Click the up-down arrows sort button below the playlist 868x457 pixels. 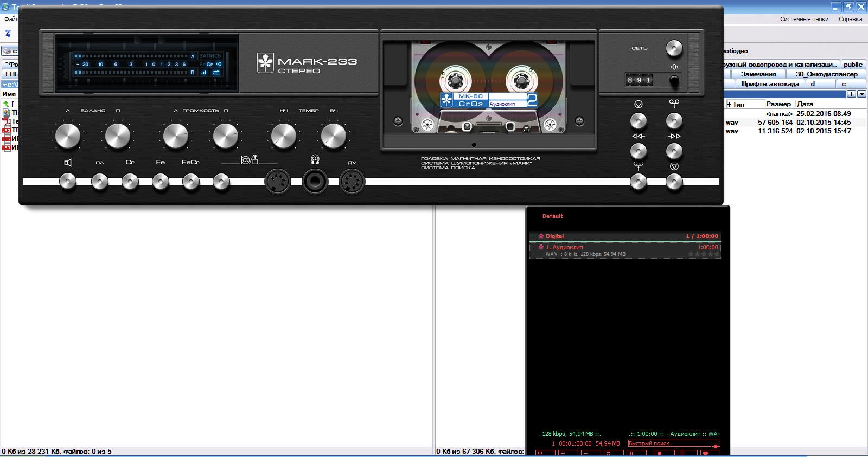pyautogui.click(x=636, y=453)
